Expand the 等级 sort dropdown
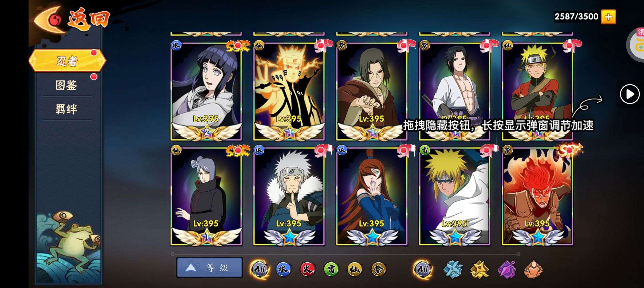The height and width of the screenshot is (288, 644). tap(209, 267)
